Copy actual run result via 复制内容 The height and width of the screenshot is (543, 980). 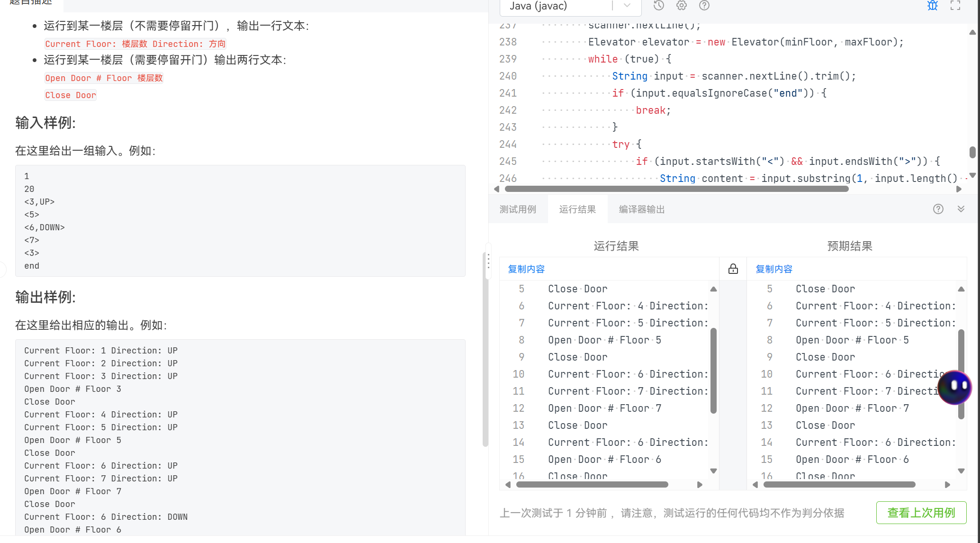coord(526,269)
